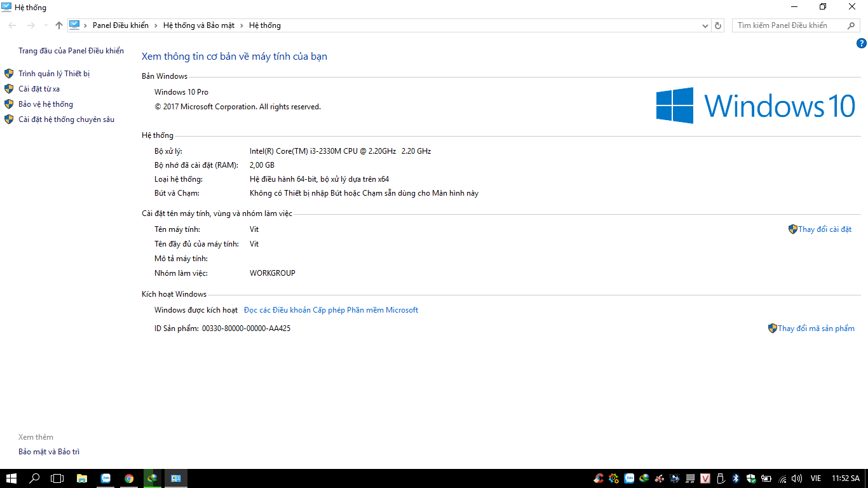
Task: Click the monitor display tray icon
Action: tap(675, 478)
